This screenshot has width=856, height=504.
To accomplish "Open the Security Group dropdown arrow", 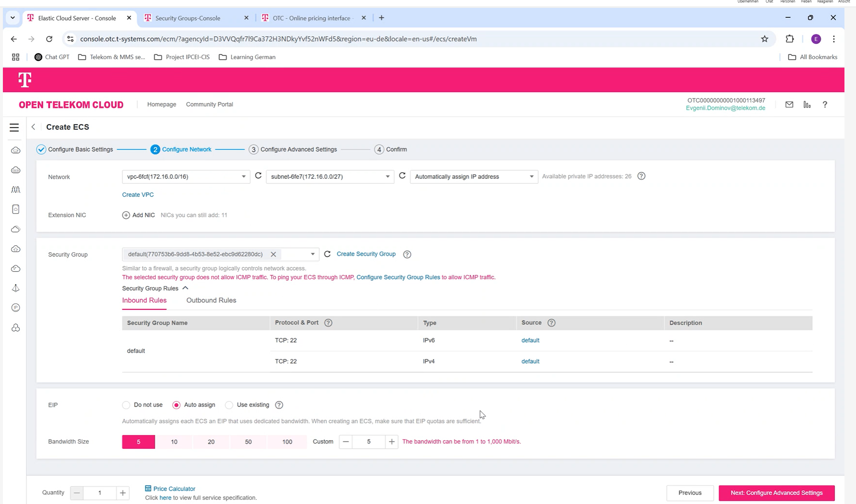I will pyautogui.click(x=313, y=254).
